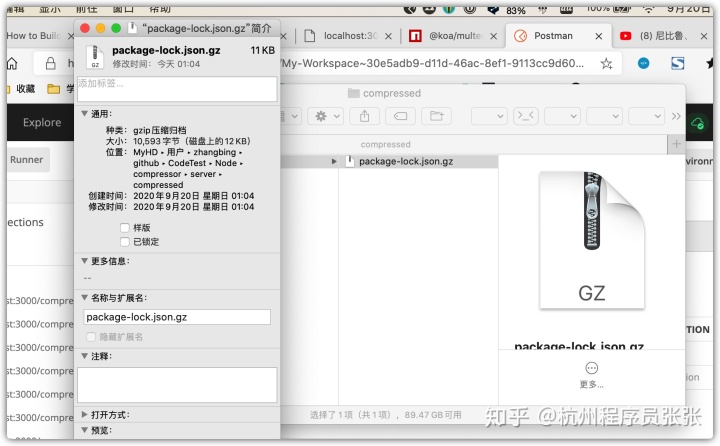Viewport: 720px width, 446px height.
Task: Close the localhost:30 tab
Action: pyautogui.click(x=388, y=36)
